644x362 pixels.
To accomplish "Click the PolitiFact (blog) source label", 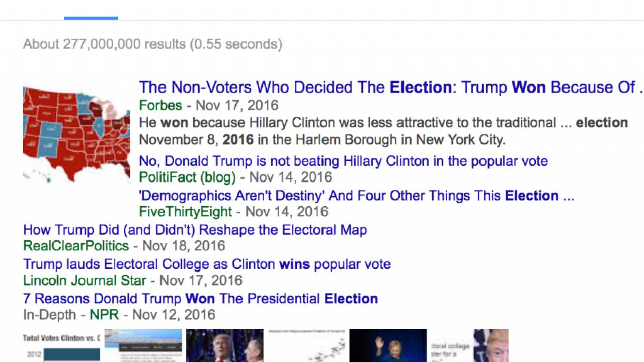I will click(x=187, y=177).
